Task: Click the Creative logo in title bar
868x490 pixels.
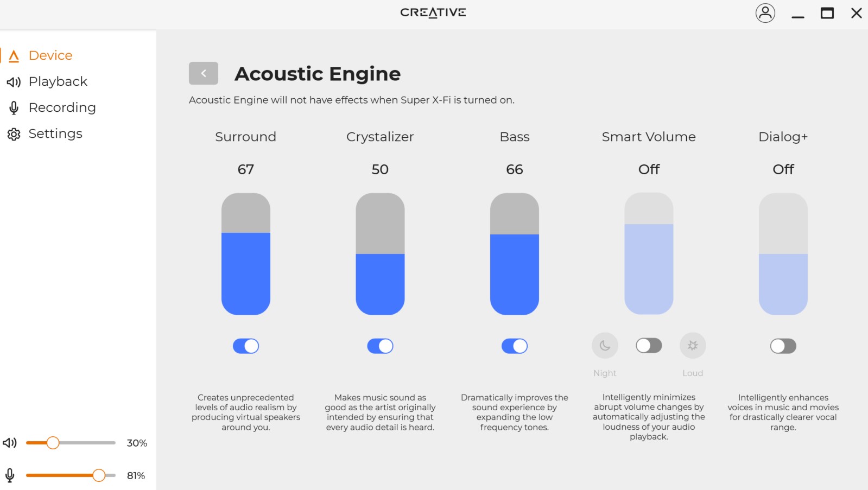Action: click(x=433, y=12)
